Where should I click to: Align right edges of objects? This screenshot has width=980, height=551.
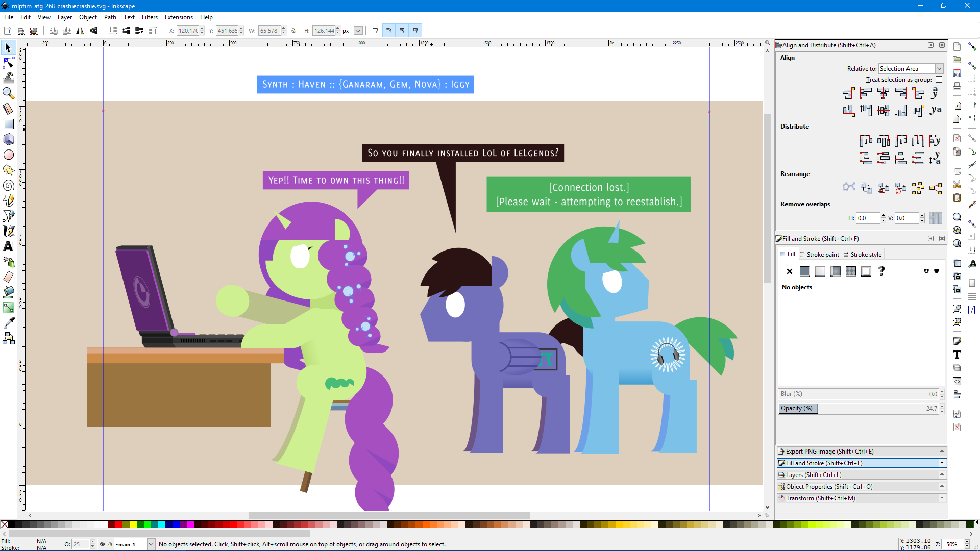coord(901,93)
